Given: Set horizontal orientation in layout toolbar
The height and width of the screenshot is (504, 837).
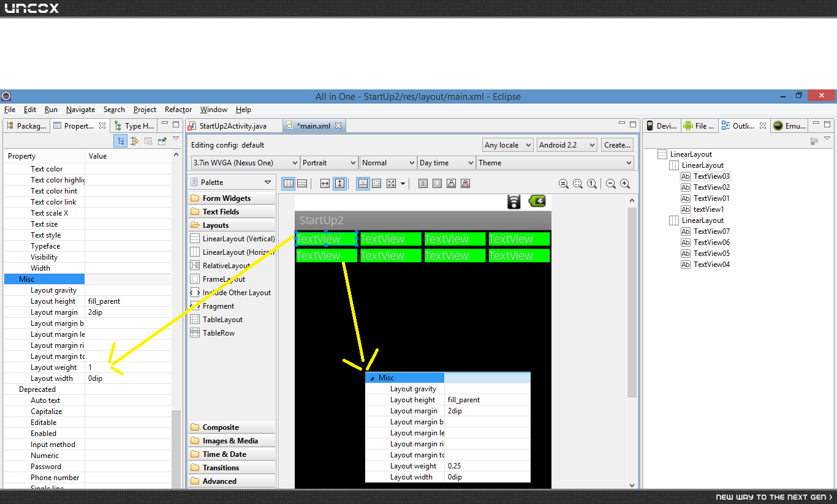Looking at the screenshot, I should (x=288, y=183).
